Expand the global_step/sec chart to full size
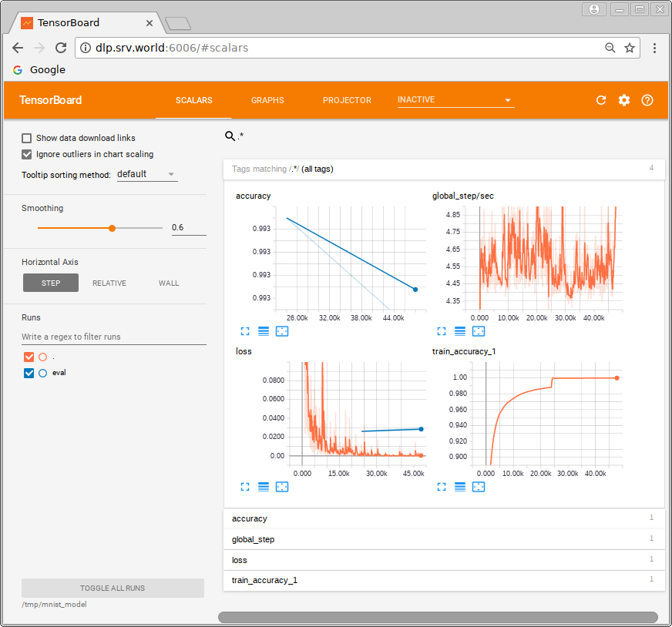Image resolution: width=672 pixels, height=627 pixels. pos(442,331)
